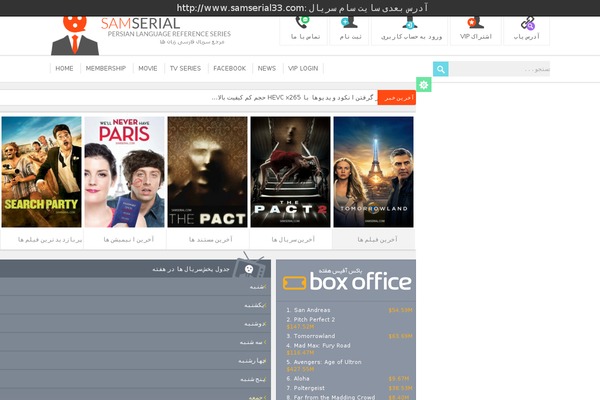Image resolution: width=600 pixels, height=400 pixels.
Task: Click Far from the Madding Crowd entry
Action: pos(334,397)
